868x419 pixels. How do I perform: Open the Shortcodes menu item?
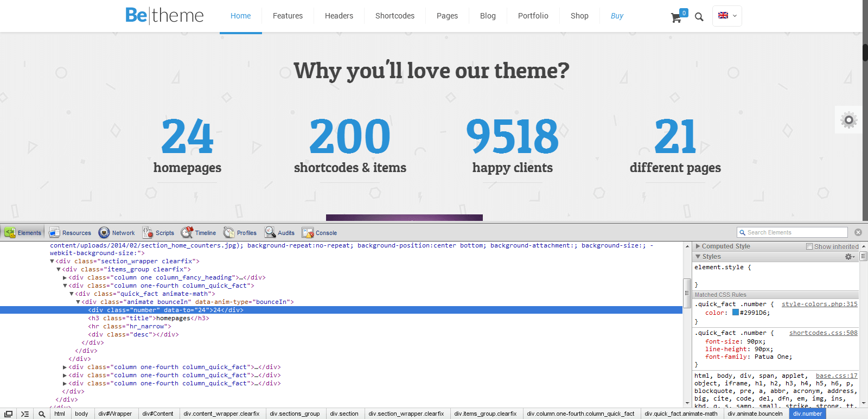pyautogui.click(x=394, y=16)
